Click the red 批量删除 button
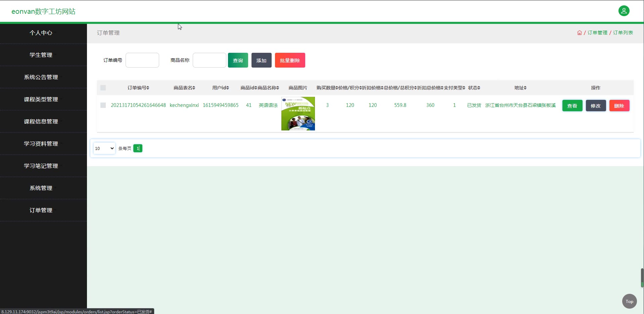The width and height of the screenshot is (644, 314). click(290, 60)
